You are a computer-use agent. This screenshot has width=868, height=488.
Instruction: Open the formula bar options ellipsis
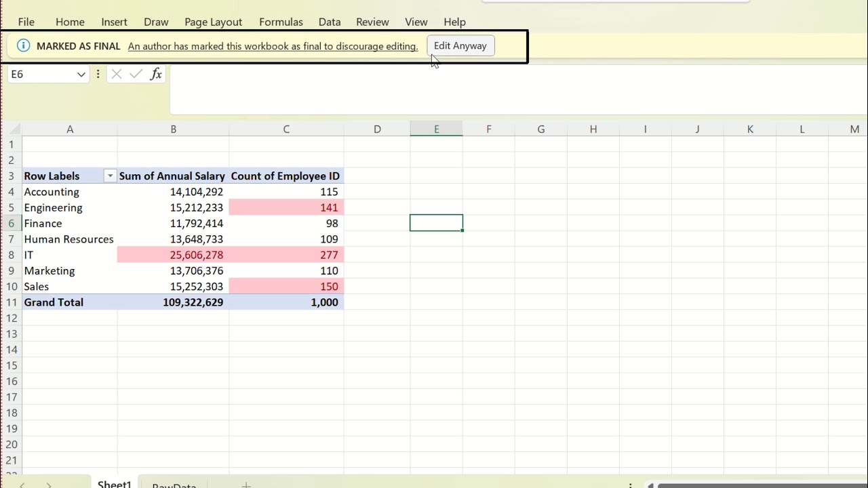coord(98,74)
